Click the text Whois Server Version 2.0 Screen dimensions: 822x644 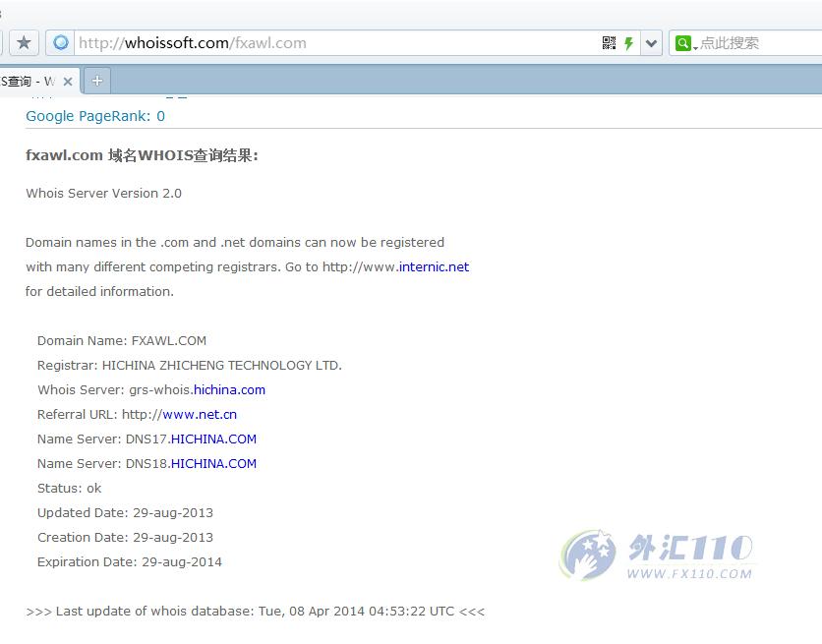coord(104,194)
